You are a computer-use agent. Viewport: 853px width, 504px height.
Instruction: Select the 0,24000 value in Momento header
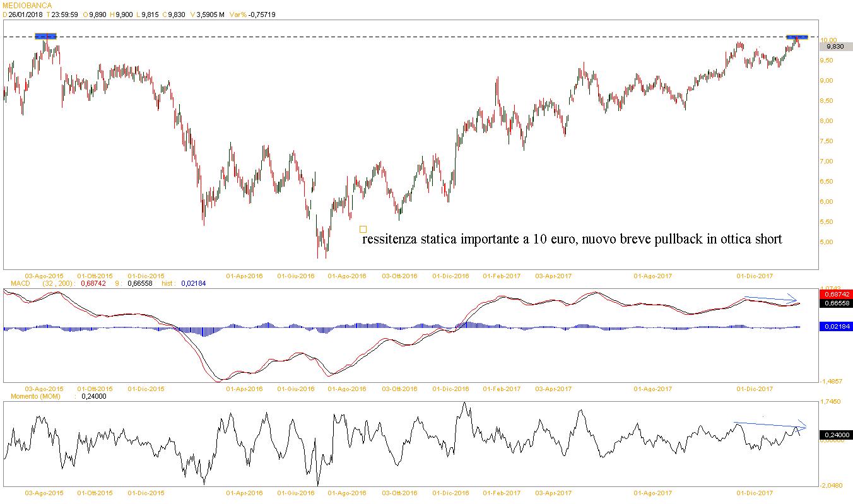coord(93,397)
